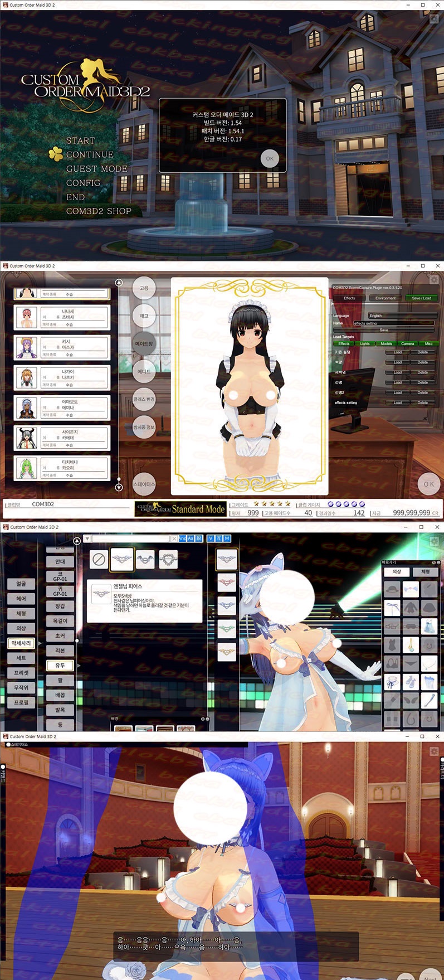Image resolution: width=444 pixels, height=980 pixels.
Task: Click the Name field showing effects setting
Action: click(394, 323)
